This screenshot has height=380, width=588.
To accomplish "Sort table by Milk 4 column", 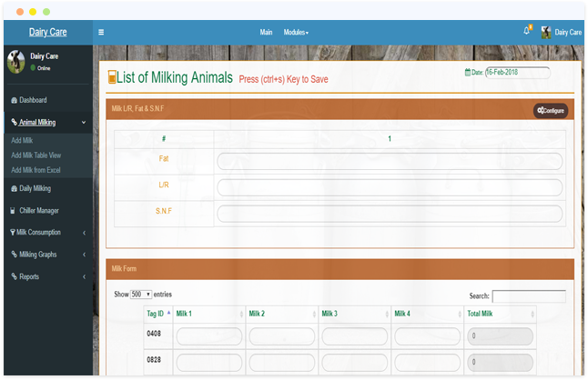I will pyautogui.click(x=427, y=314).
